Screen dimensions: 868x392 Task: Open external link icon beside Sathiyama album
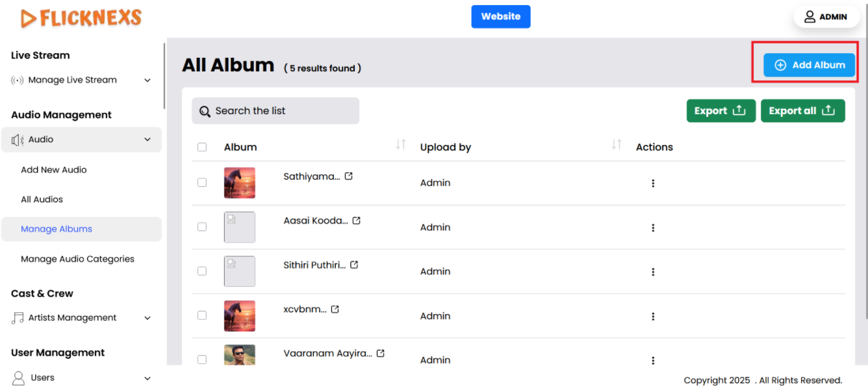[x=349, y=177]
